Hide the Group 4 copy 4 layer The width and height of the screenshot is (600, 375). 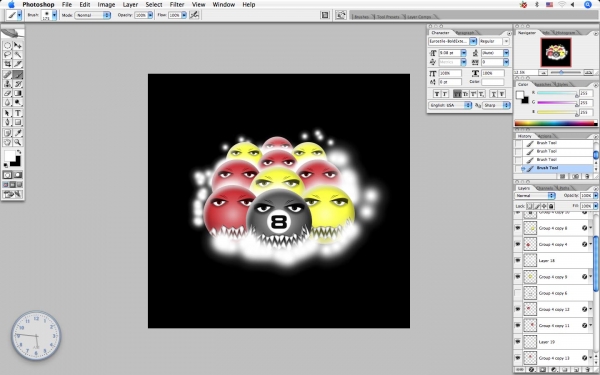518,244
